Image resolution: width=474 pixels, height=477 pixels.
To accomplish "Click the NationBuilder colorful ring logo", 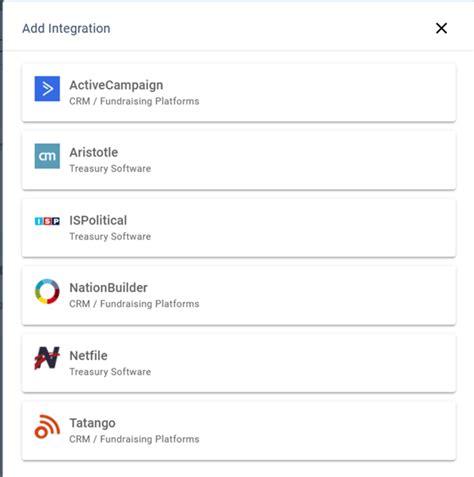I will (x=47, y=291).
